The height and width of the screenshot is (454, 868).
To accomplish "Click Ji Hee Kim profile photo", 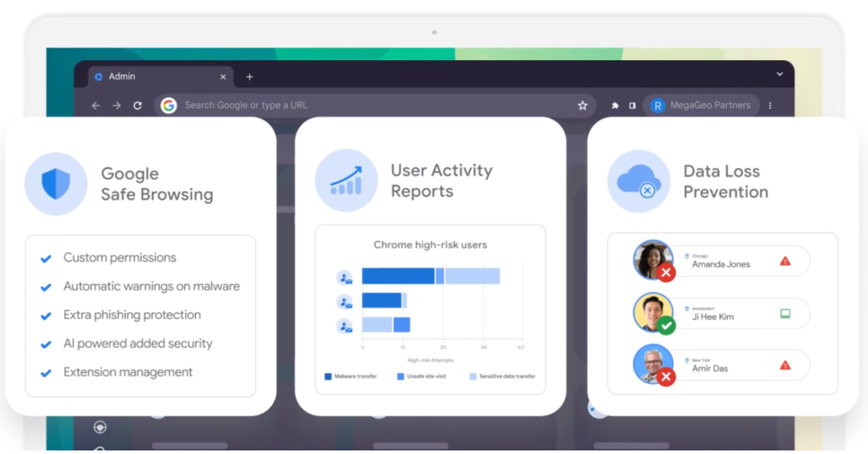I will pyautogui.click(x=653, y=312).
